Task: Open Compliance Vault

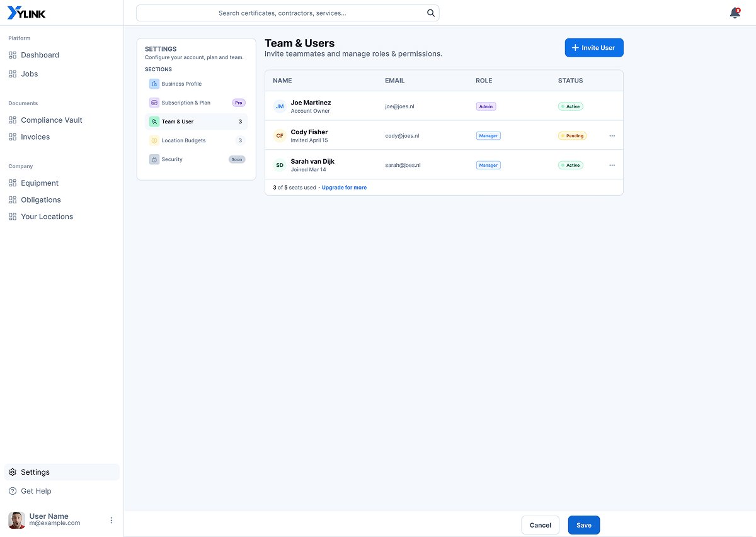Action: point(52,120)
